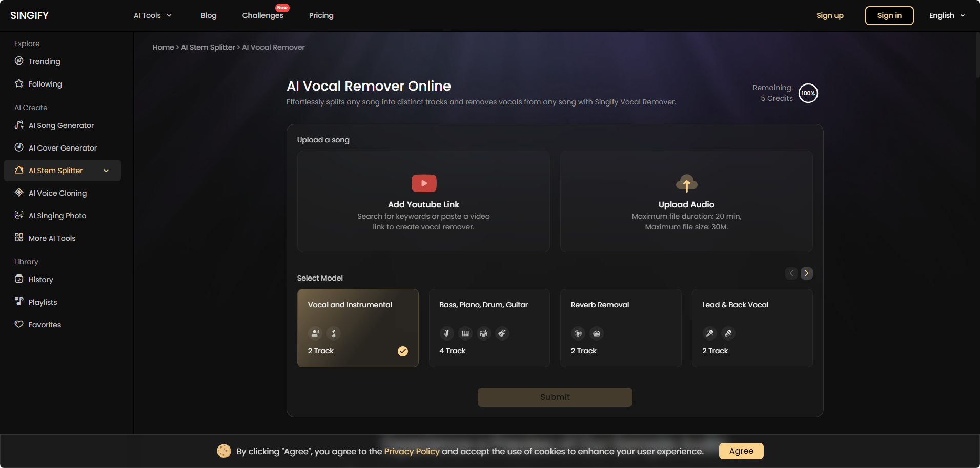Open the Pricing page
980x468 pixels.
click(x=321, y=15)
